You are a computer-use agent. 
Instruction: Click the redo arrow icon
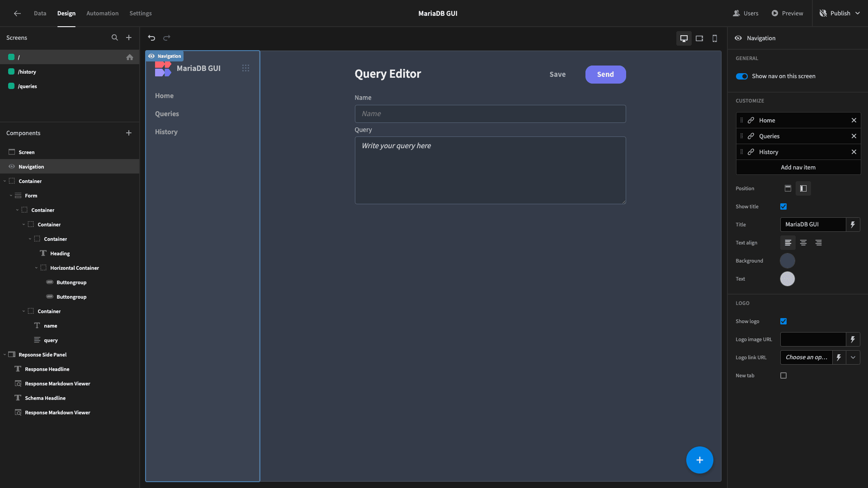[x=167, y=38]
